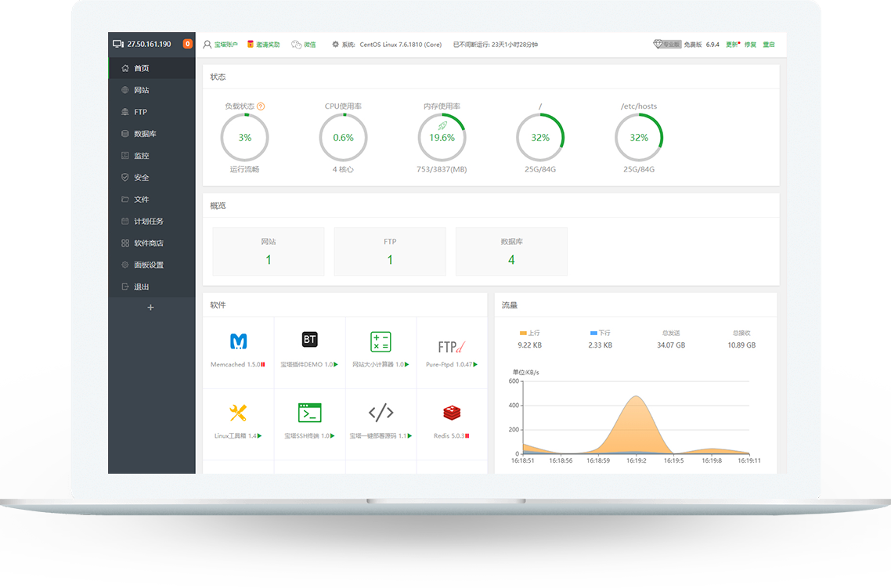Viewport: 891px width, 588px height.
Task: Open the Memcached software icon
Action: click(x=238, y=341)
